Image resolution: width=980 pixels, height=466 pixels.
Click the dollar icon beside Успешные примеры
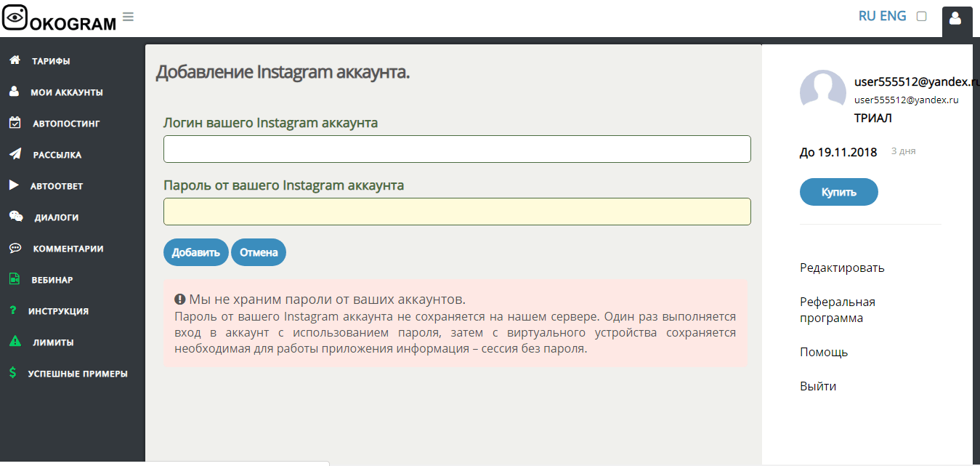tap(13, 373)
